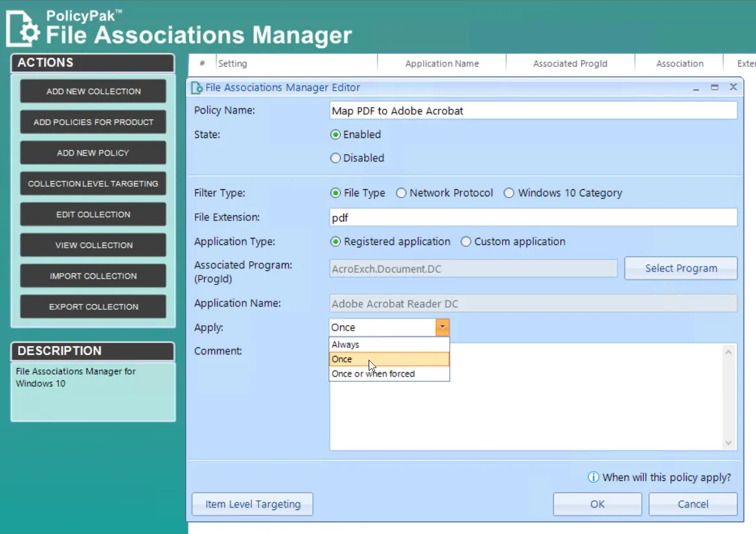Image resolution: width=756 pixels, height=534 pixels.
Task: Click the DESCRIPTION panel header
Action: click(93, 351)
